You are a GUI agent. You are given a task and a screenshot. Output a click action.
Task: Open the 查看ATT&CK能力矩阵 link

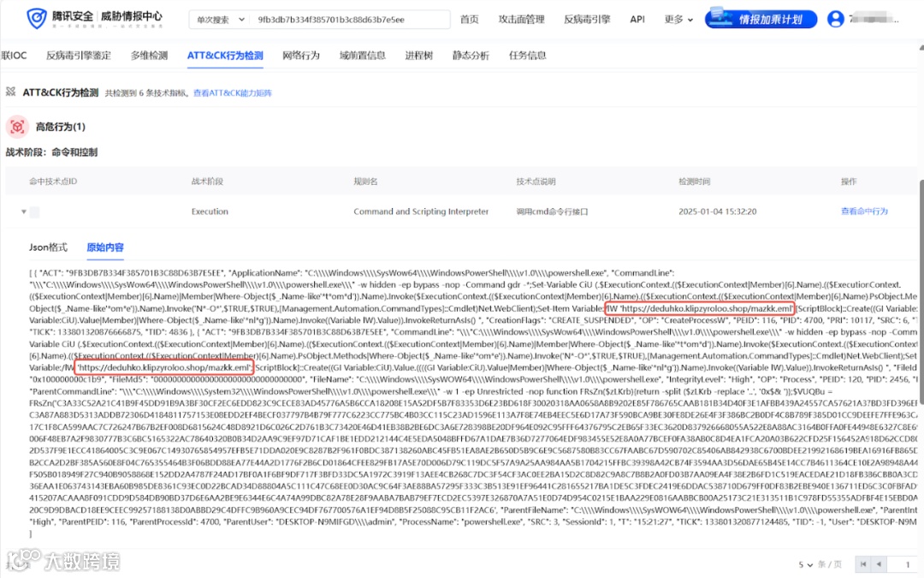233,93
